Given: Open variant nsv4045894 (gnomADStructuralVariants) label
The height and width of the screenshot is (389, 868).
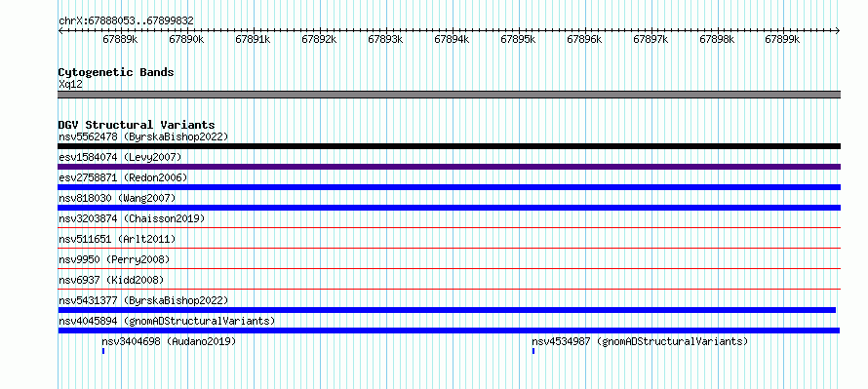Looking at the screenshot, I should pyautogui.click(x=167, y=321).
